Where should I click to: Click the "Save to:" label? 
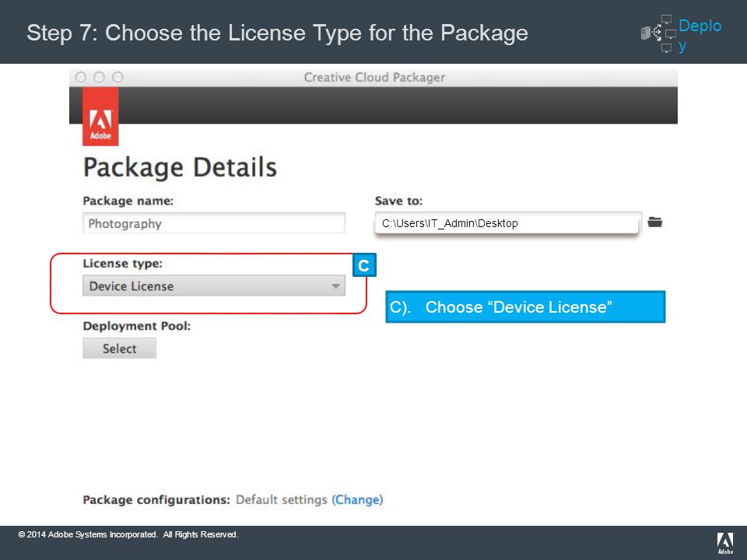click(x=398, y=201)
